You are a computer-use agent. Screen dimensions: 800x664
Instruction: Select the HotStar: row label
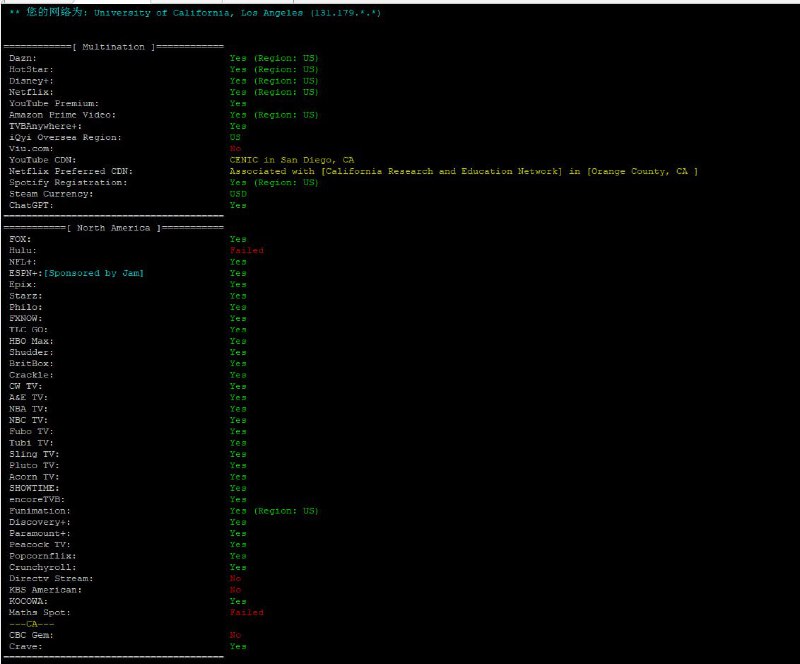[x=31, y=69]
